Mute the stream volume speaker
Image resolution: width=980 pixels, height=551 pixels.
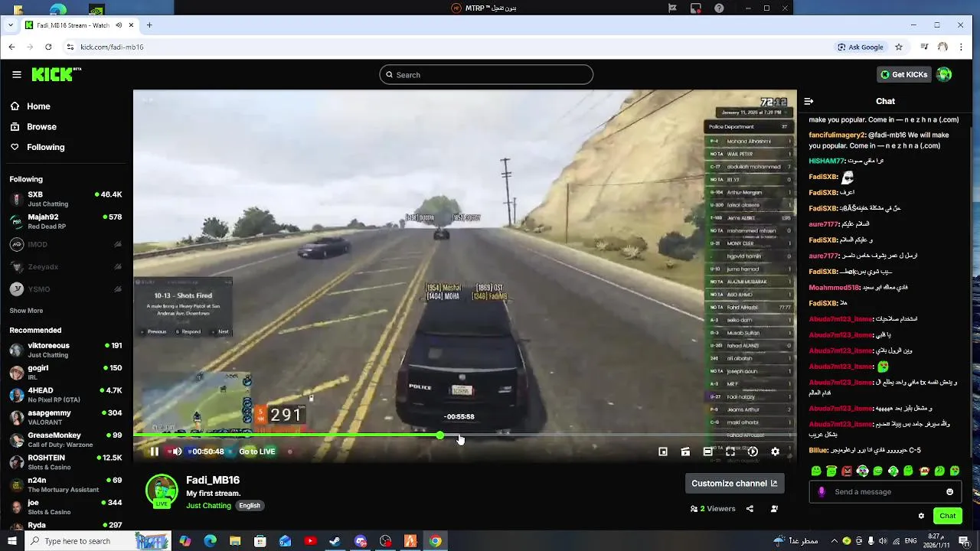click(x=177, y=452)
